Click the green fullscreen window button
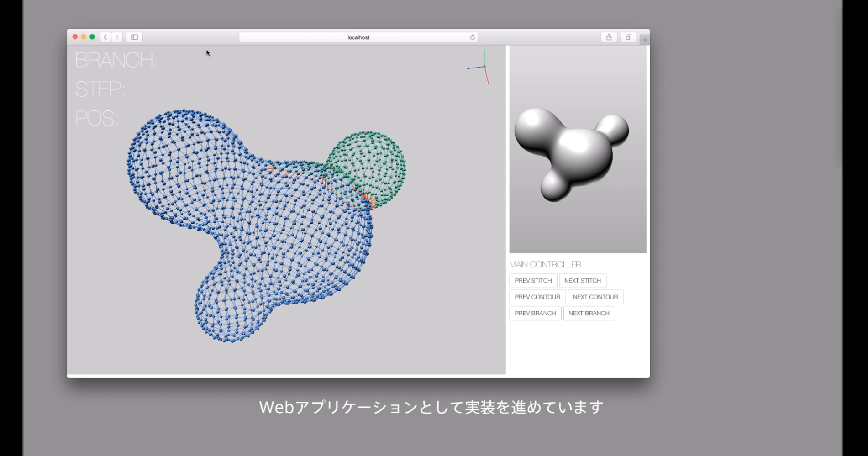Image resolution: width=868 pixels, height=456 pixels. tap(92, 37)
